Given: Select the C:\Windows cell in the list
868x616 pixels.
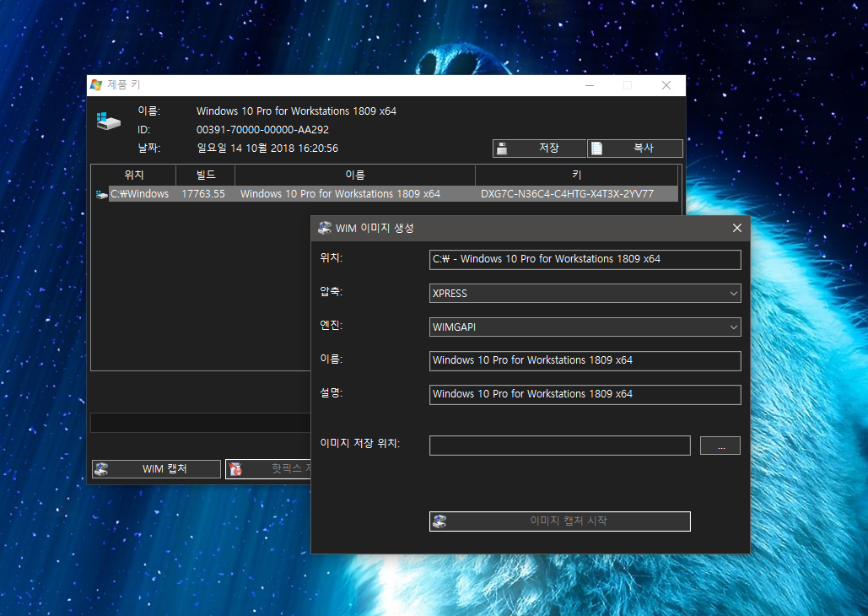Looking at the screenshot, I should (x=139, y=194).
